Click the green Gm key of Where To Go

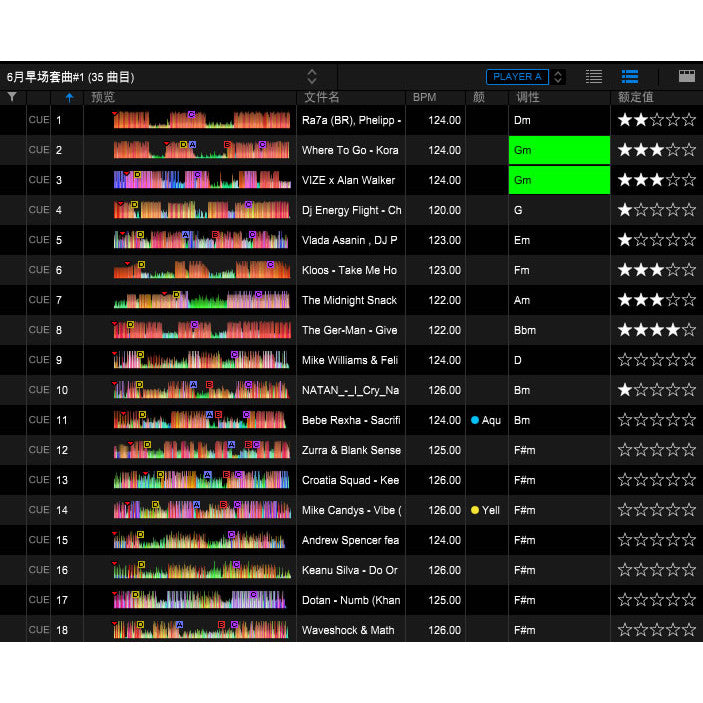pyautogui.click(x=559, y=150)
